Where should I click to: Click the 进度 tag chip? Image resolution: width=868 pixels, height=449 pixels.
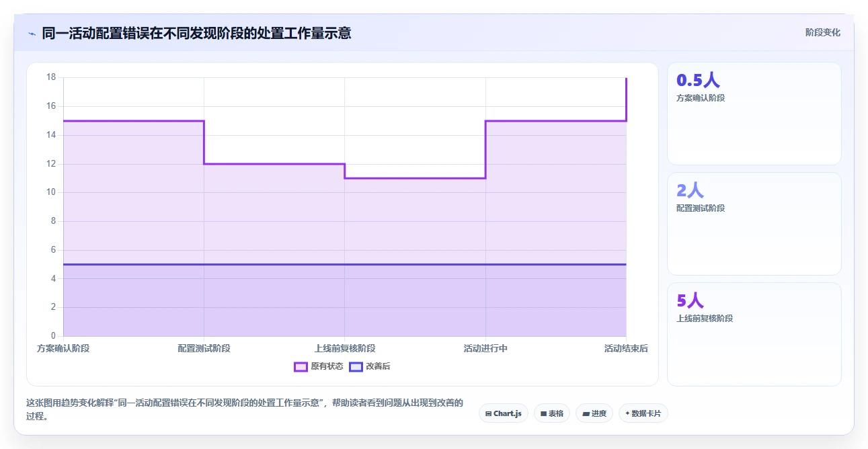594,413
